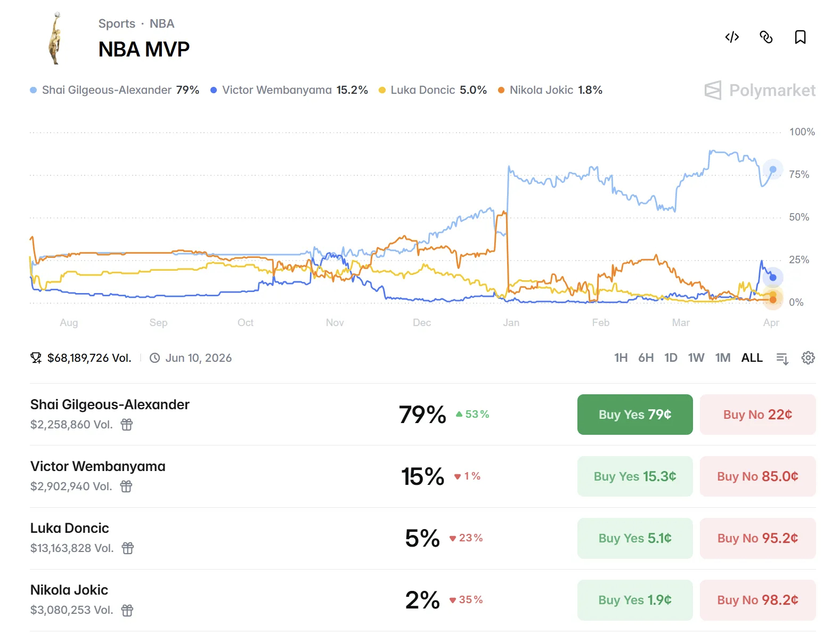
Task: Switch the chart to 1W timeframe
Action: click(696, 358)
